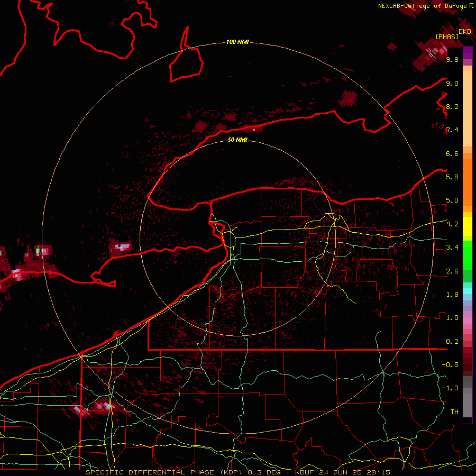Click the DKD product label above the color scale
Screen dimensions: 476x476
pos(465,32)
